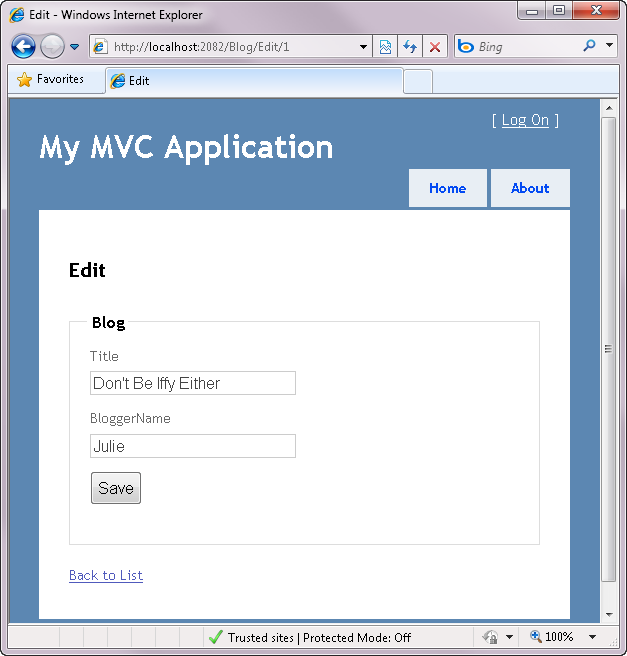This screenshot has height=656, width=627.
Task: Expand the zoom level dropdown arrow
Action: [592, 637]
